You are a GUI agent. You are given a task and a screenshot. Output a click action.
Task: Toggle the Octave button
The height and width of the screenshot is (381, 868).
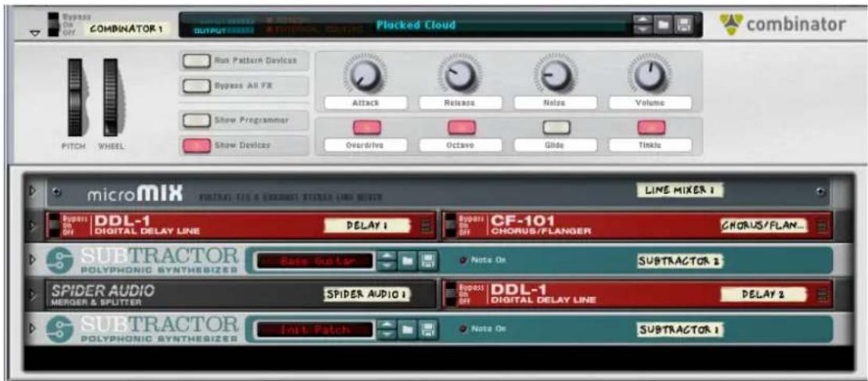click(x=460, y=128)
